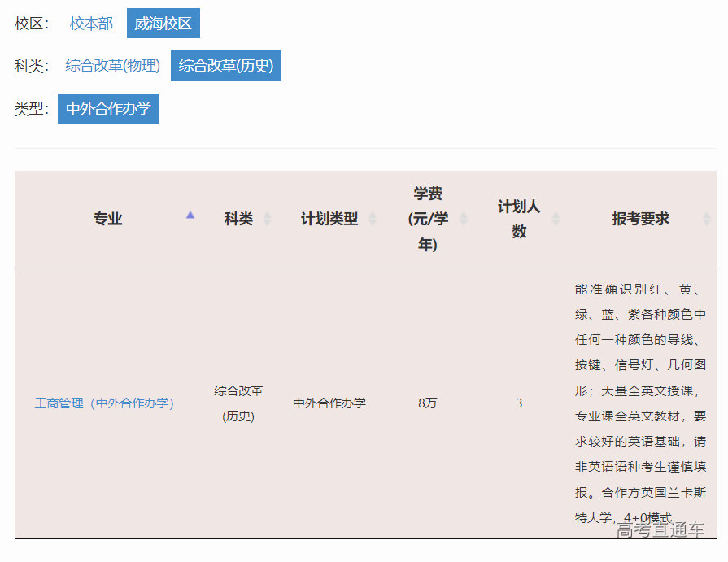Click the sort arrows next to 学费(元/学年)
Screen dimensions: 728x562
point(464,218)
